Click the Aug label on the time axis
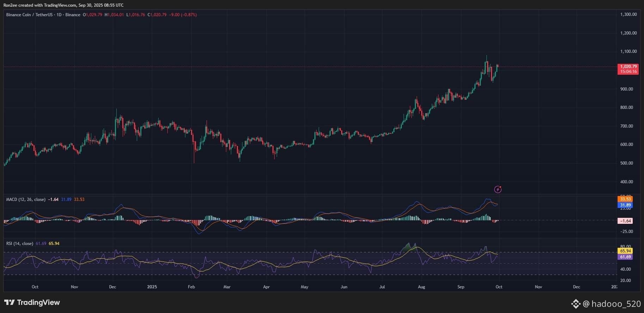The height and width of the screenshot is (313, 644). [422, 287]
